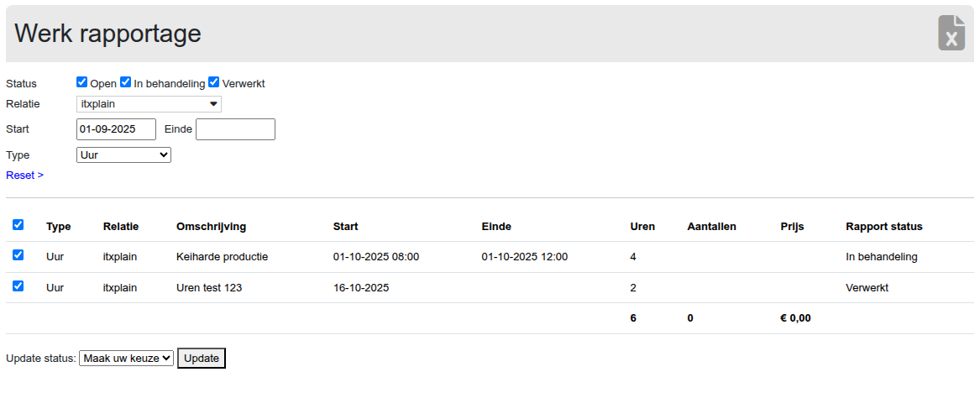Image resolution: width=980 pixels, height=393 pixels.
Task: Click the Relatie column header
Action: coord(120,227)
